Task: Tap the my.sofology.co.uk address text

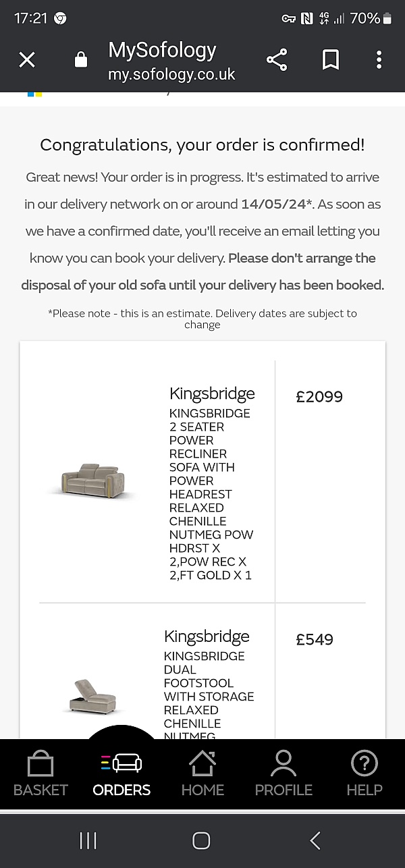Action: click(x=172, y=74)
